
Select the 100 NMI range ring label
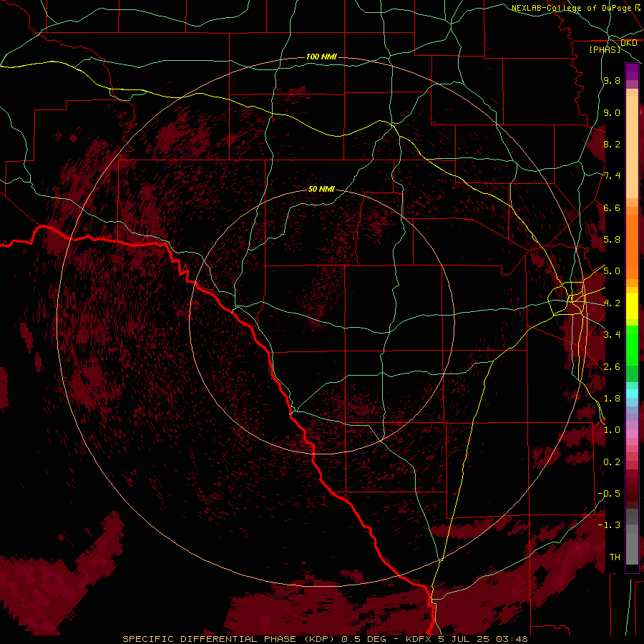tap(321, 57)
